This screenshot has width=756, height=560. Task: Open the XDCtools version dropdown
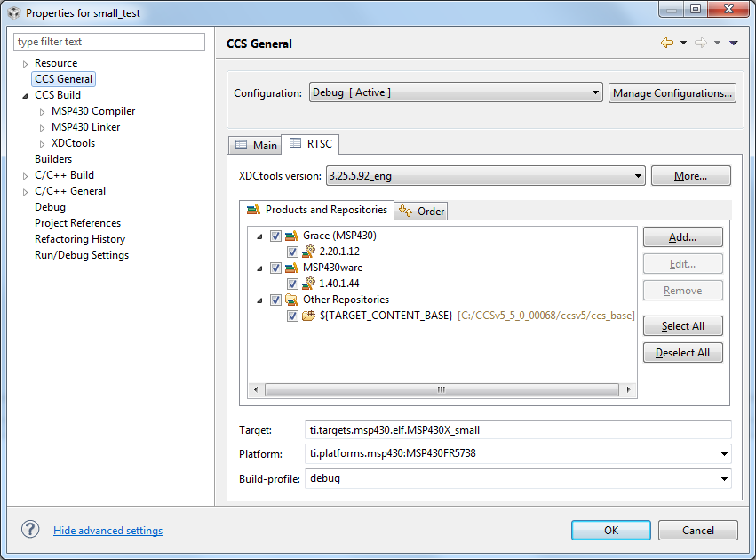pyautogui.click(x=485, y=176)
